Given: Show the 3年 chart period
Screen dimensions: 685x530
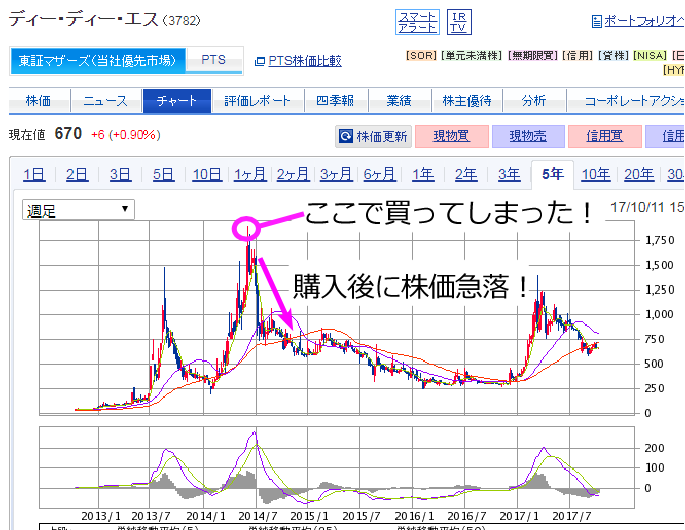Looking at the screenshot, I should (509, 174).
